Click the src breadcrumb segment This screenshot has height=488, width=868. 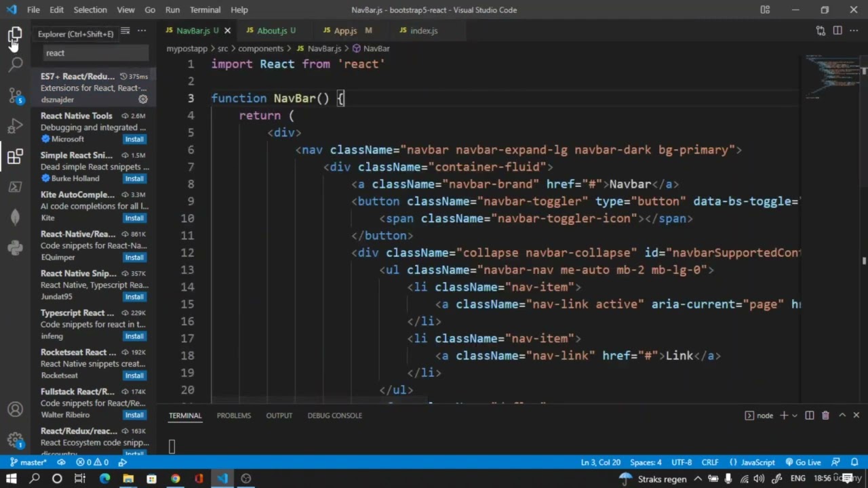222,49
